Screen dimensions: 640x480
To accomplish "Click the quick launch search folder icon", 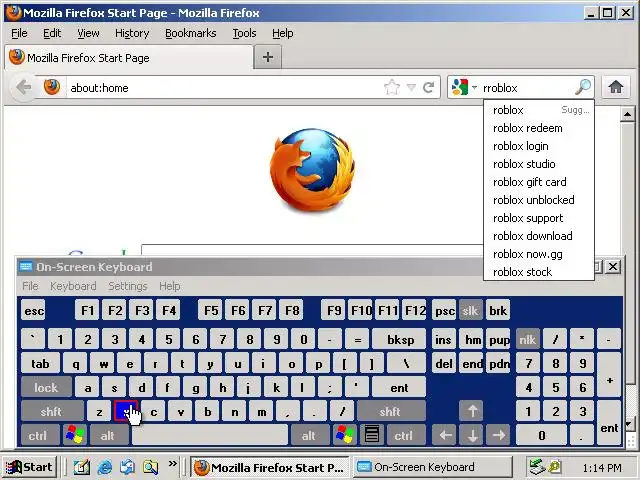I will coord(150,467).
